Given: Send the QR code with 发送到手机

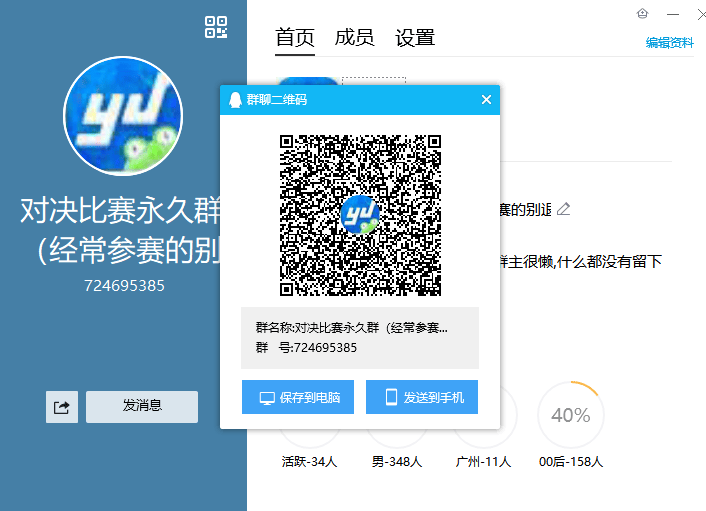Looking at the screenshot, I should point(422,397).
